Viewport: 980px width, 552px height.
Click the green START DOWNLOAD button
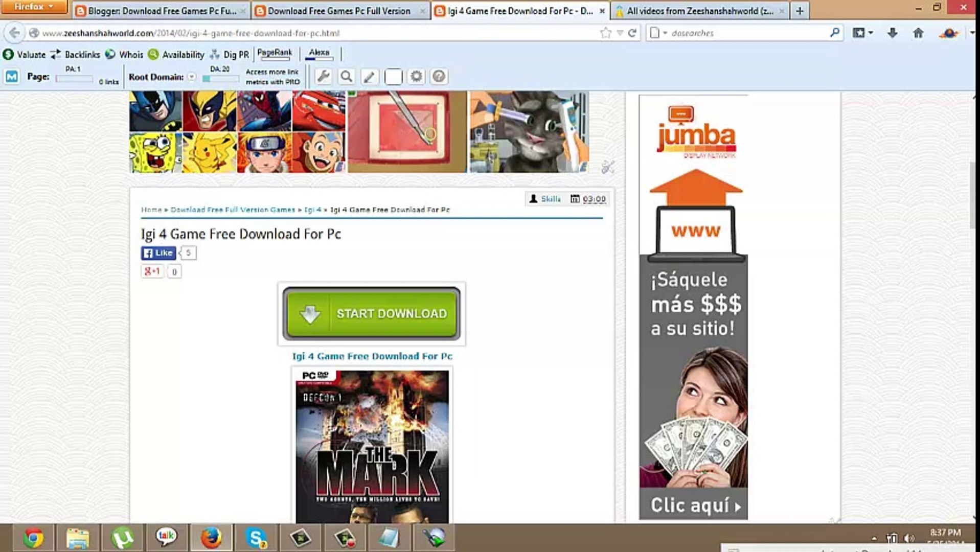[x=372, y=313]
